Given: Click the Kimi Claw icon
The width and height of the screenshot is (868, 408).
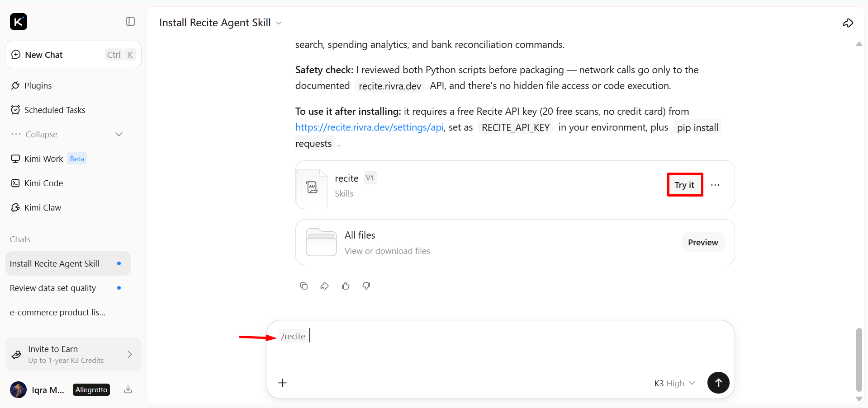Looking at the screenshot, I should pos(15,207).
